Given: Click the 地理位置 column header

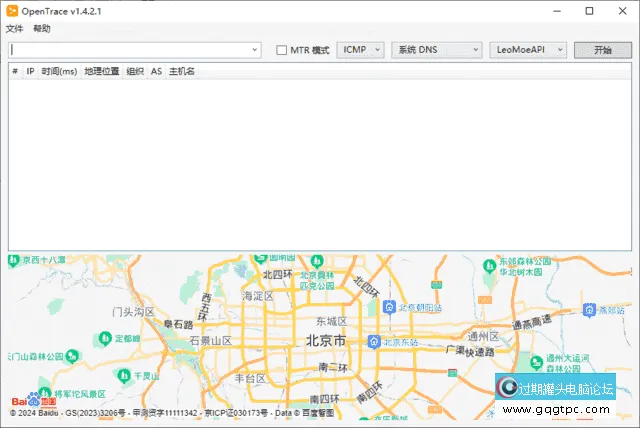Looking at the screenshot, I should (x=101, y=72).
